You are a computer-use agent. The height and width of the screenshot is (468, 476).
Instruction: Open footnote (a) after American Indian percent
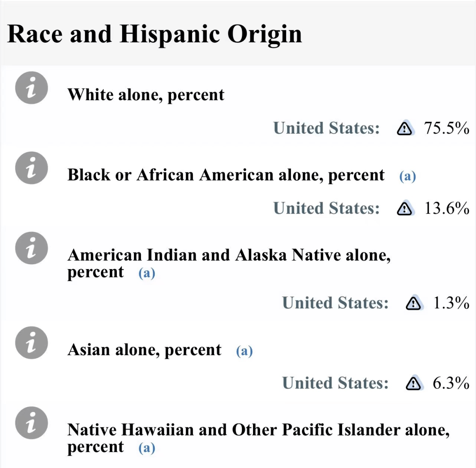(147, 273)
